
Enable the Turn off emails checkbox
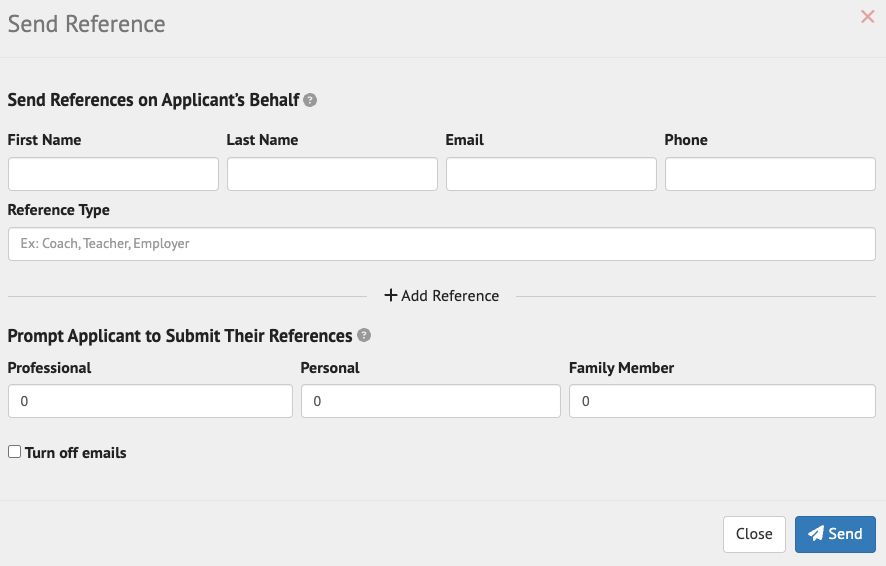pos(14,452)
